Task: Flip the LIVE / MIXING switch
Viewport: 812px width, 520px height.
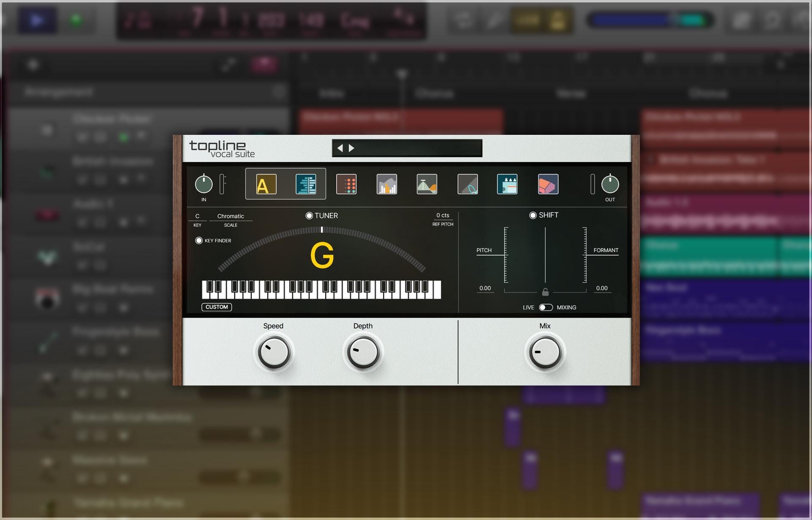Action: point(546,307)
